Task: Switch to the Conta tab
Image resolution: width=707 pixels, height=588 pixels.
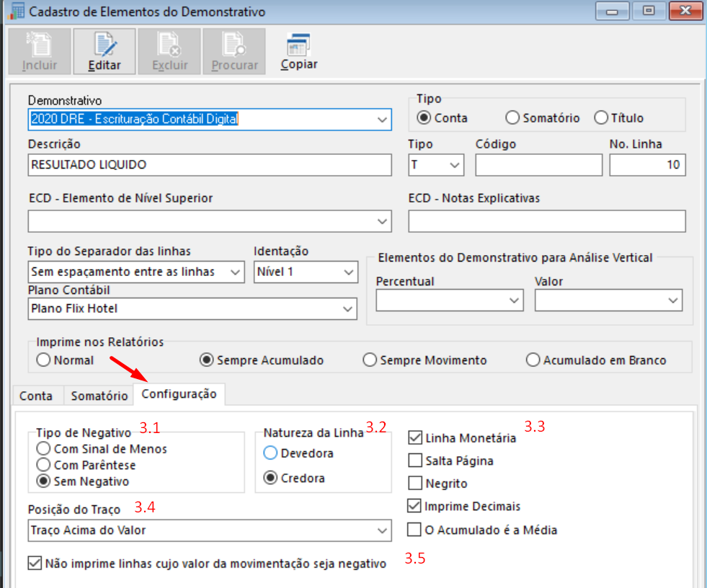Action: pyautogui.click(x=36, y=396)
